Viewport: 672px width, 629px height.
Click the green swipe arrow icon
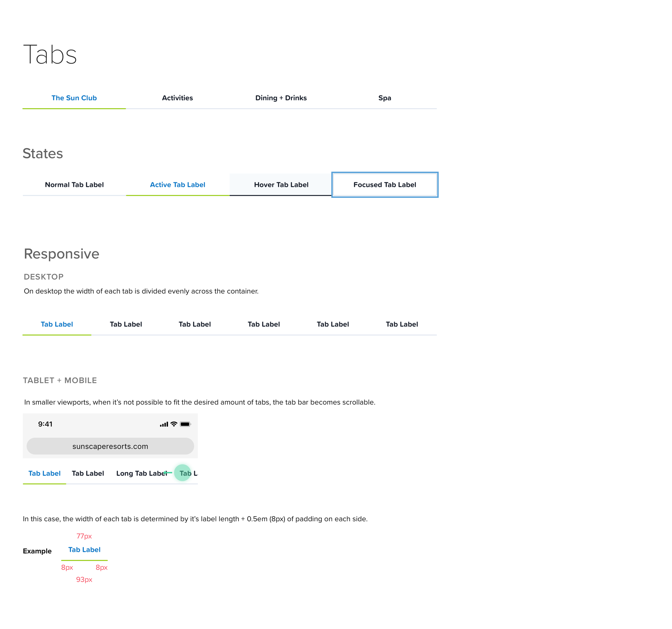coord(168,473)
